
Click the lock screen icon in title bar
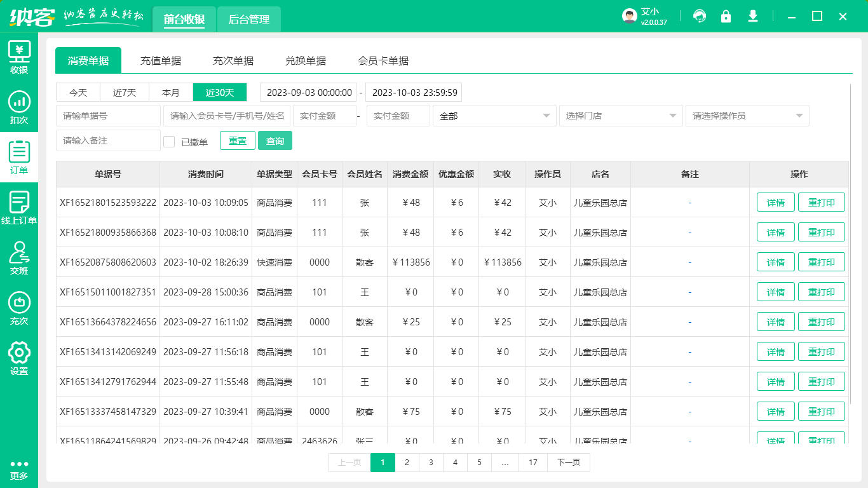click(726, 16)
